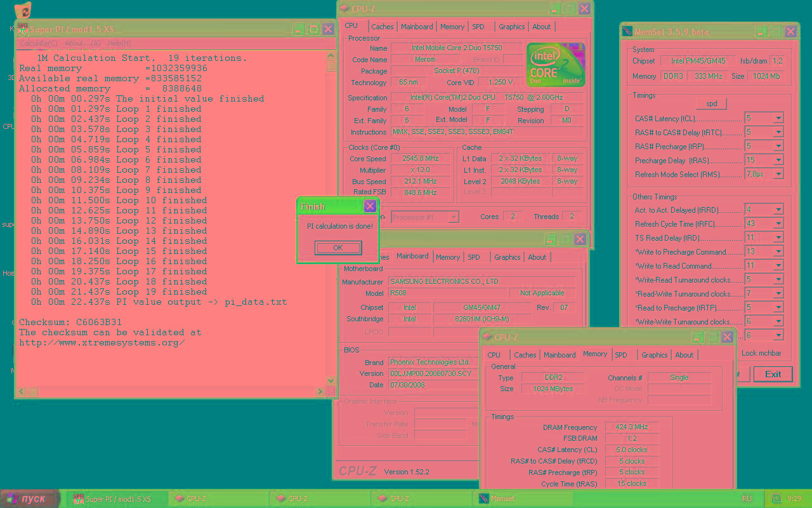
Task: Activate the third CPU-Z taskbar button
Action: click(x=422, y=499)
